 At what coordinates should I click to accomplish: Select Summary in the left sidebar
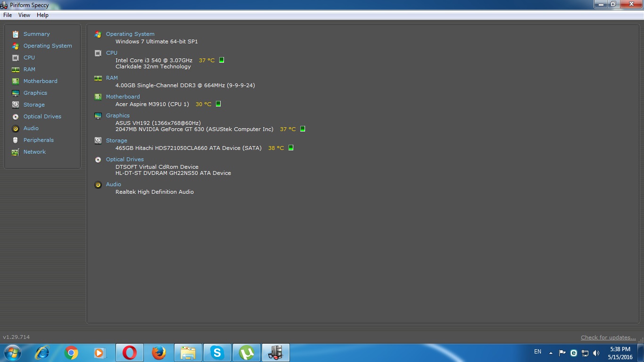(36, 34)
